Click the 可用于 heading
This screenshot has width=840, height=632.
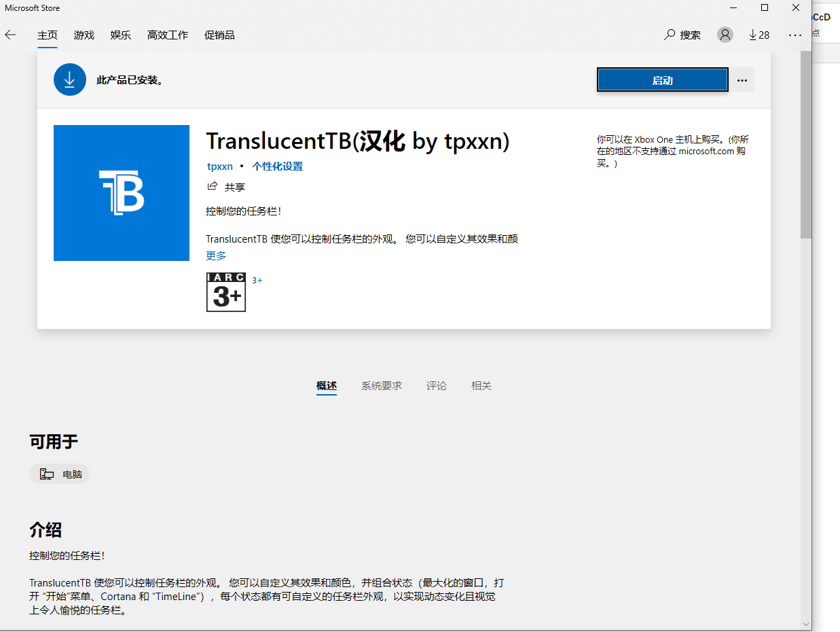[54, 442]
